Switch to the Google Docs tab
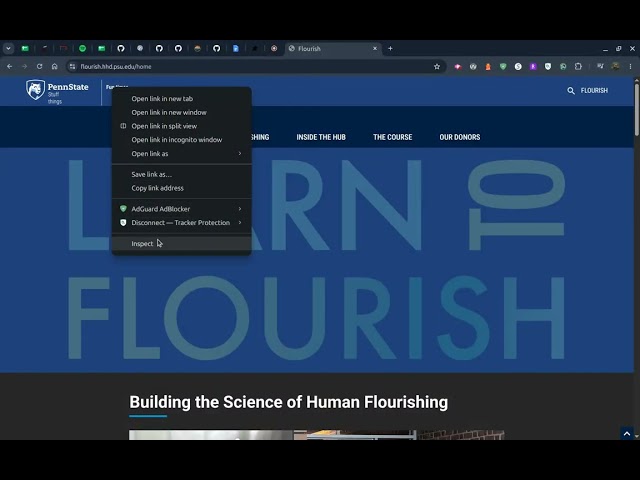The height and width of the screenshot is (480, 640). [236, 49]
